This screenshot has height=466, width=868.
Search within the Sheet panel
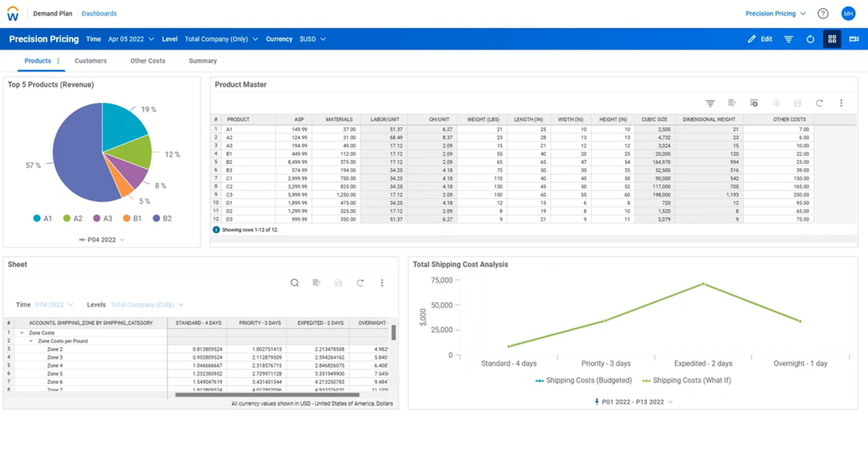[294, 282]
